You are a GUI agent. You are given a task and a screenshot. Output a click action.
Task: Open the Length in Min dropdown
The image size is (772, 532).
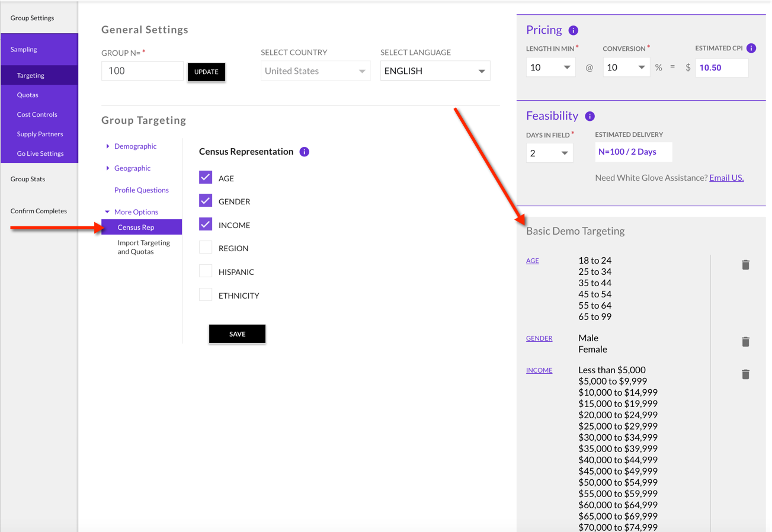pos(550,68)
